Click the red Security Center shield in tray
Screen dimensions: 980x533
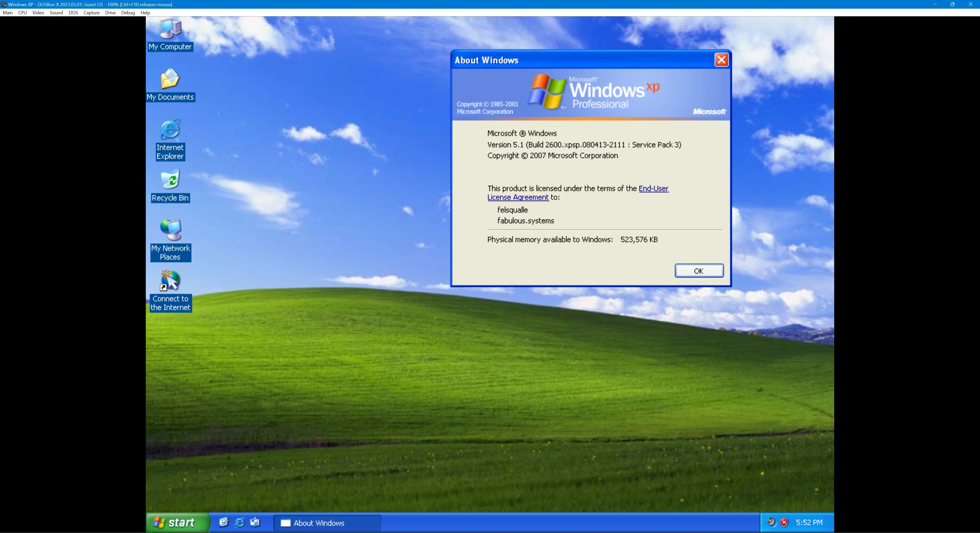[785, 522]
